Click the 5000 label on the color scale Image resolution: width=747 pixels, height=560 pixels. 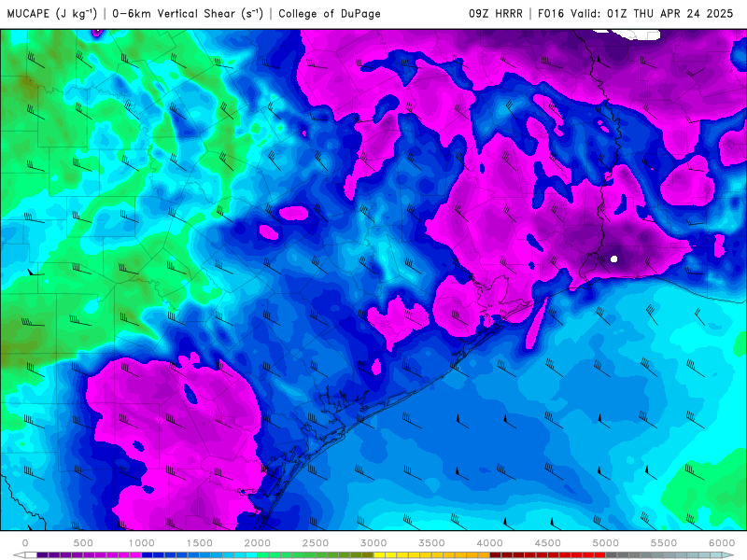tap(605, 543)
